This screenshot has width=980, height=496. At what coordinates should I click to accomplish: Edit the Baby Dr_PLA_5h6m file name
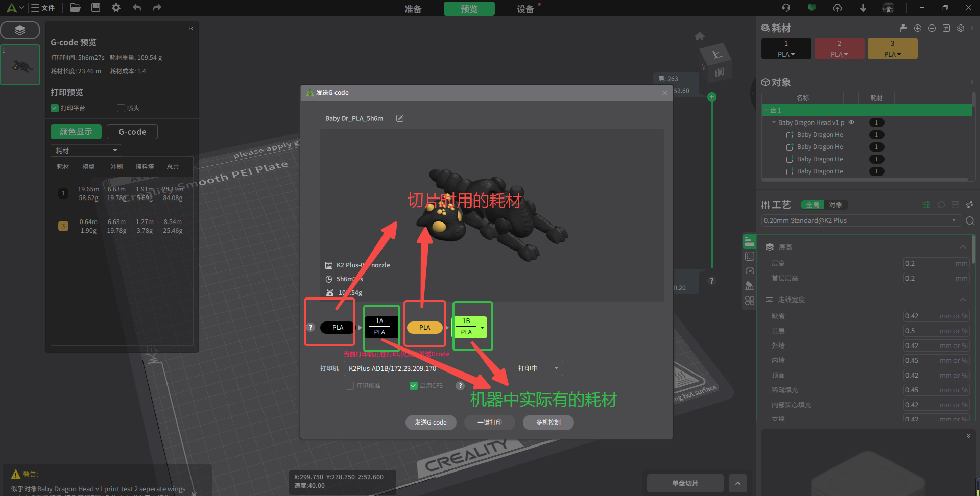[400, 118]
